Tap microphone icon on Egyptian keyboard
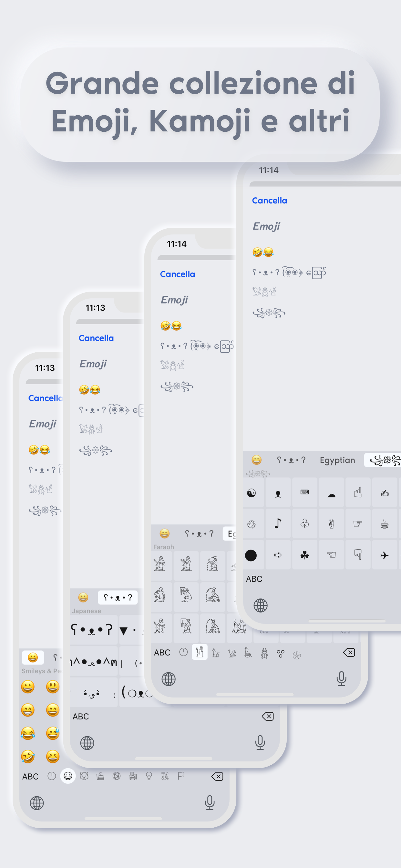Viewport: 401px width, 868px height. pos(341,678)
